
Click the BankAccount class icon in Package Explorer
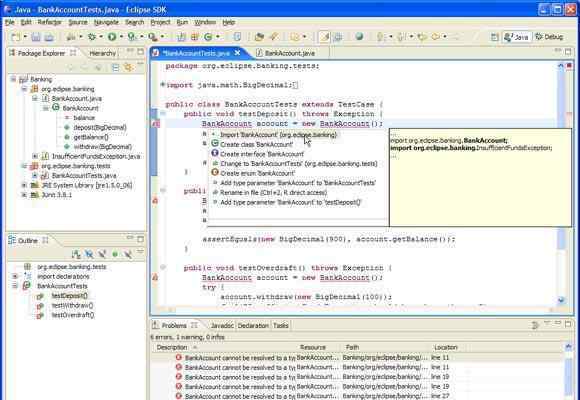tap(56, 108)
